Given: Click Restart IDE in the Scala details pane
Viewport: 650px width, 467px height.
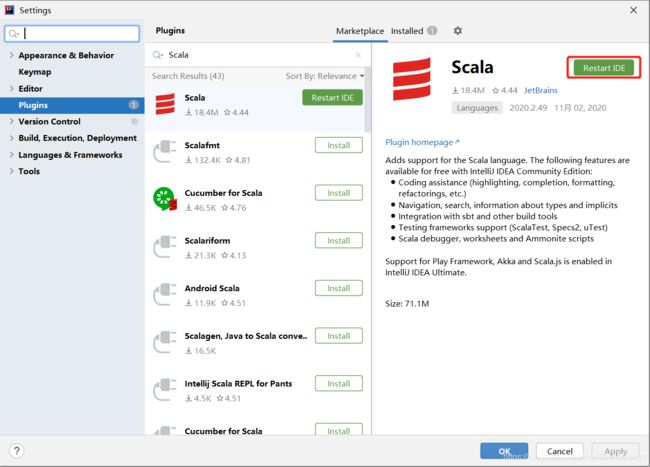Looking at the screenshot, I should pos(604,68).
